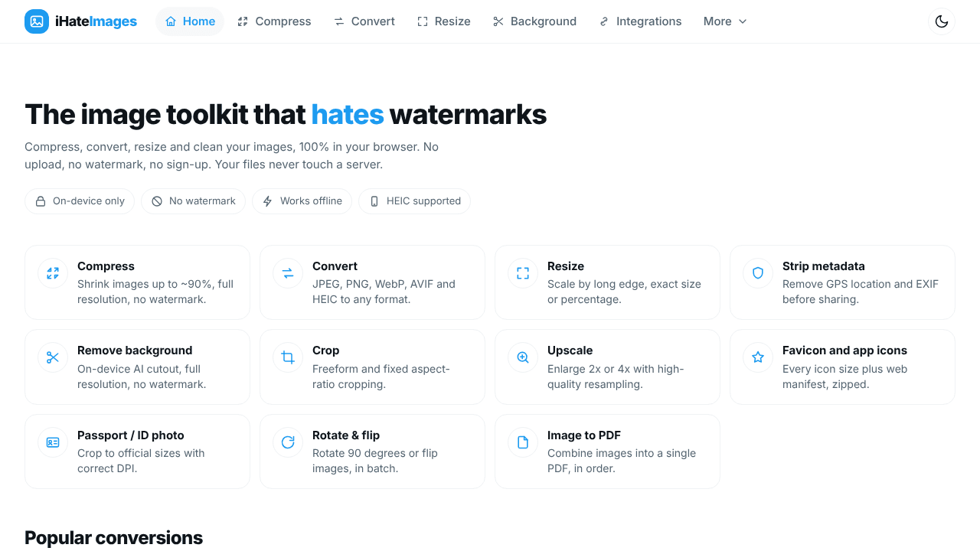Click the lightning icon in Works offline badge
Viewport: 980px width, 551px height.
click(268, 201)
